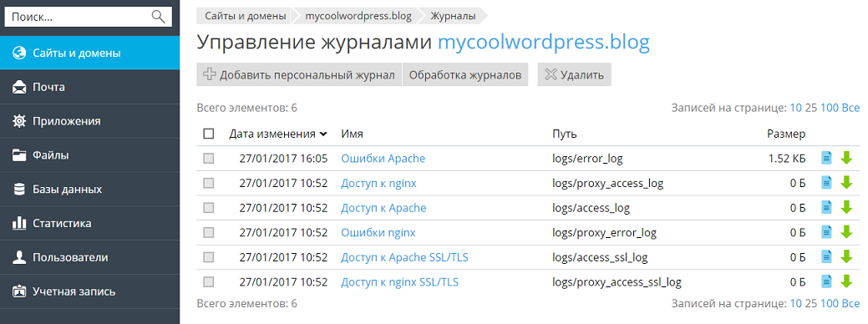Open the Почта sidebar section
The image size is (868, 324).
[89, 88]
